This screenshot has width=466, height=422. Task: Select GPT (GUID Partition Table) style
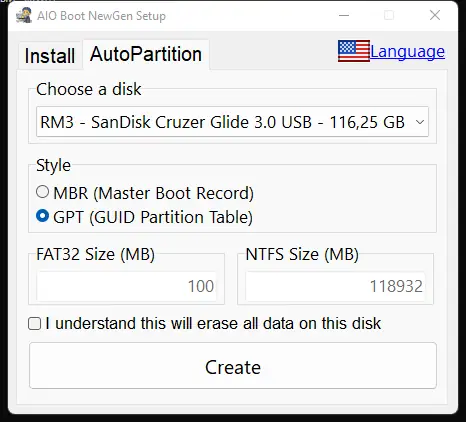click(x=42, y=216)
